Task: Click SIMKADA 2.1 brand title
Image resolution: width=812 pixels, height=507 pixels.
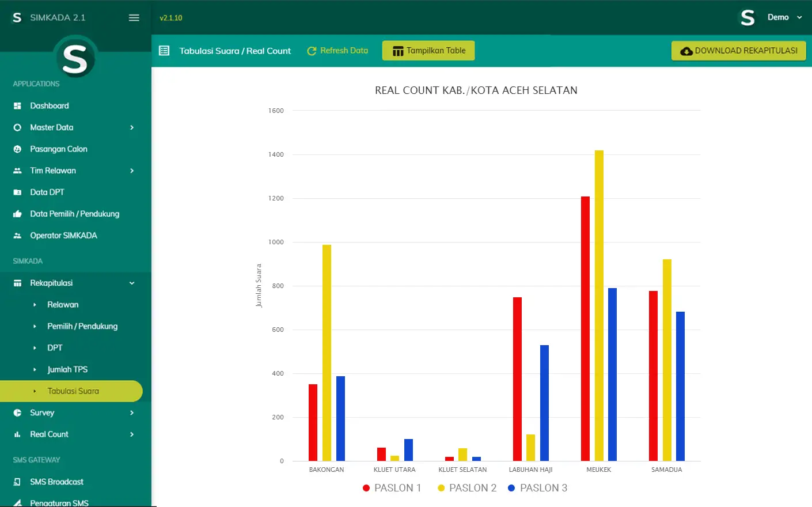Action: [x=58, y=18]
